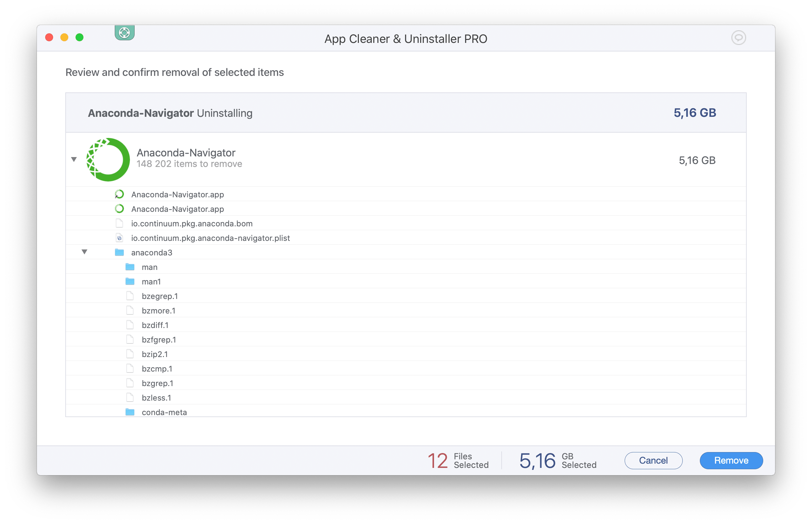Select the bzip2.1 file entry
The height and width of the screenshot is (524, 812).
tap(155, 354)
